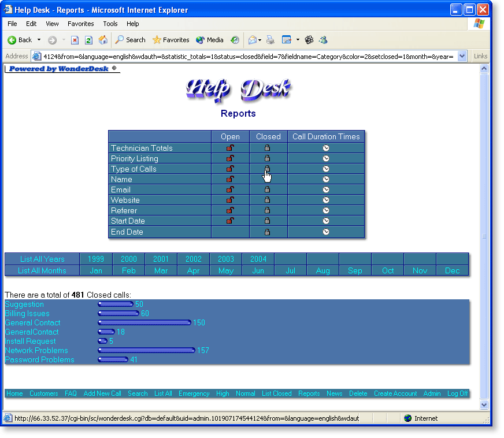Select Email row closed-calls lock icon
The height and width of the screenshot is (438, 504).
[267, 190]
